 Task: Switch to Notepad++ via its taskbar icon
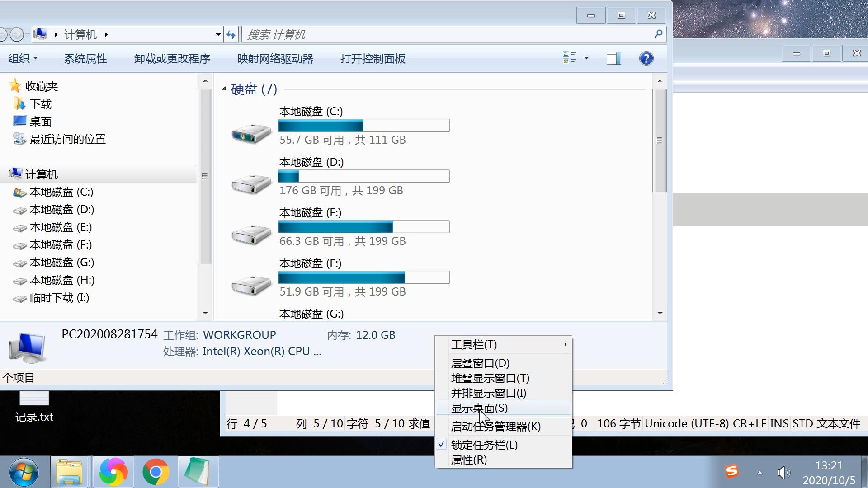(198, 472)
